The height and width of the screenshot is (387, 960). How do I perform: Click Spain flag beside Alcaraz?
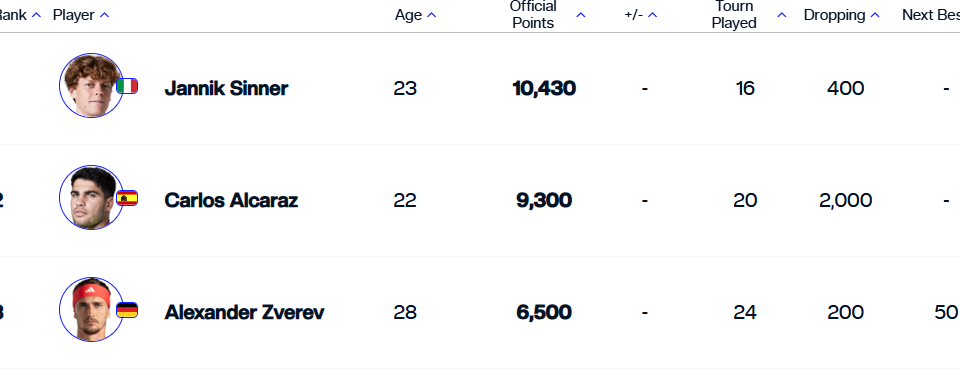tap(127, 198)
